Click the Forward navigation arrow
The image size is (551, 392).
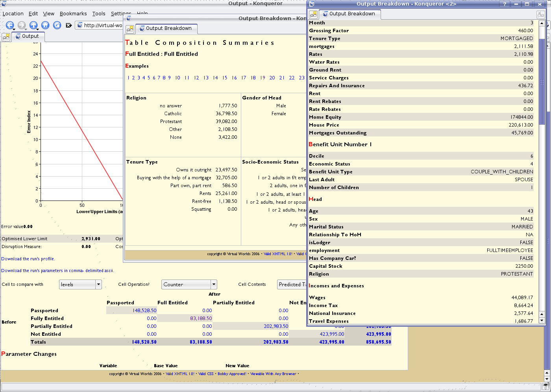[21, 25]
